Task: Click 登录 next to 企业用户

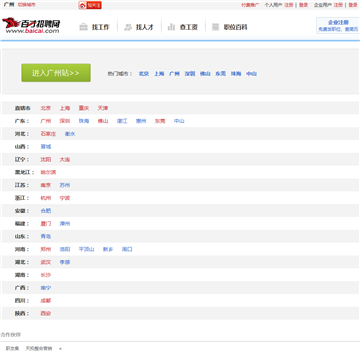Action: pos(353,5)
